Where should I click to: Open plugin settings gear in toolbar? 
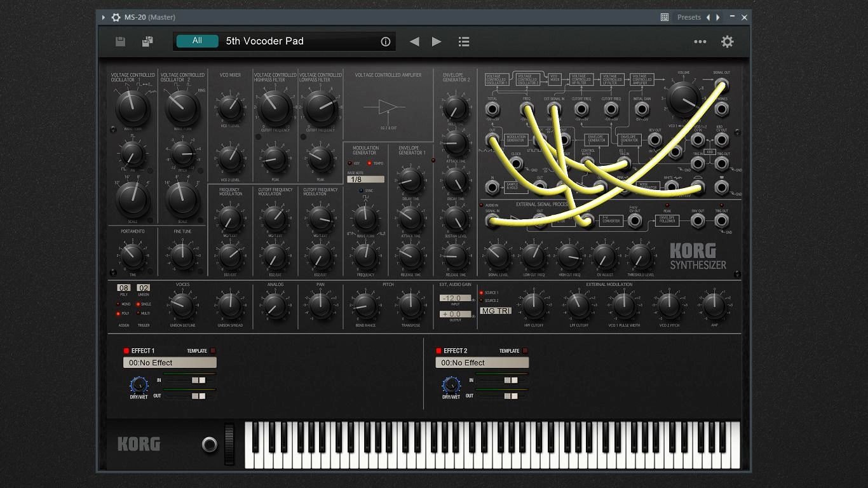727,41
